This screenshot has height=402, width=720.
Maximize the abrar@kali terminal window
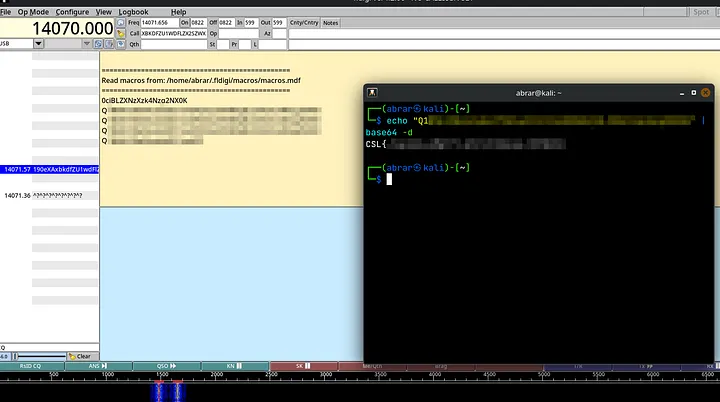[x=694, y=93]
